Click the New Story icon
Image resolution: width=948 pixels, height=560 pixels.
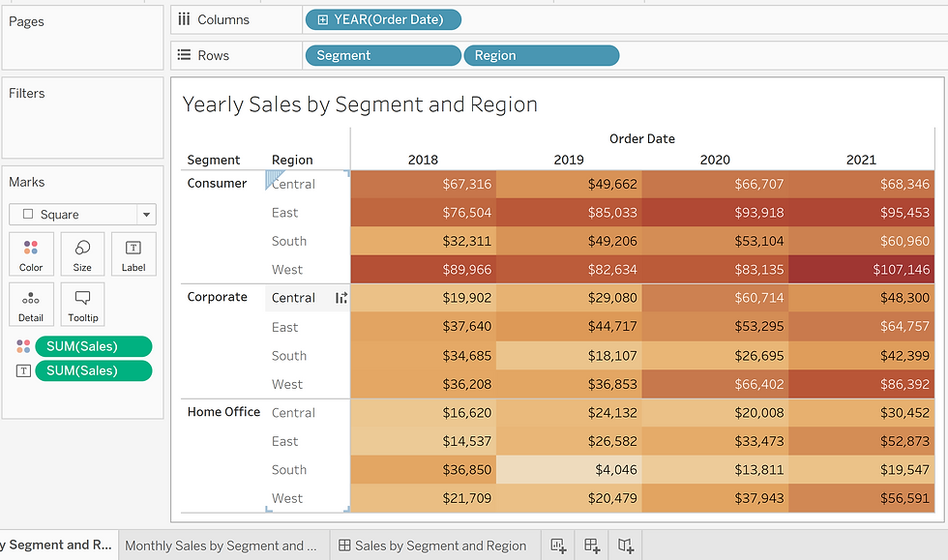[x=626, y=545]
